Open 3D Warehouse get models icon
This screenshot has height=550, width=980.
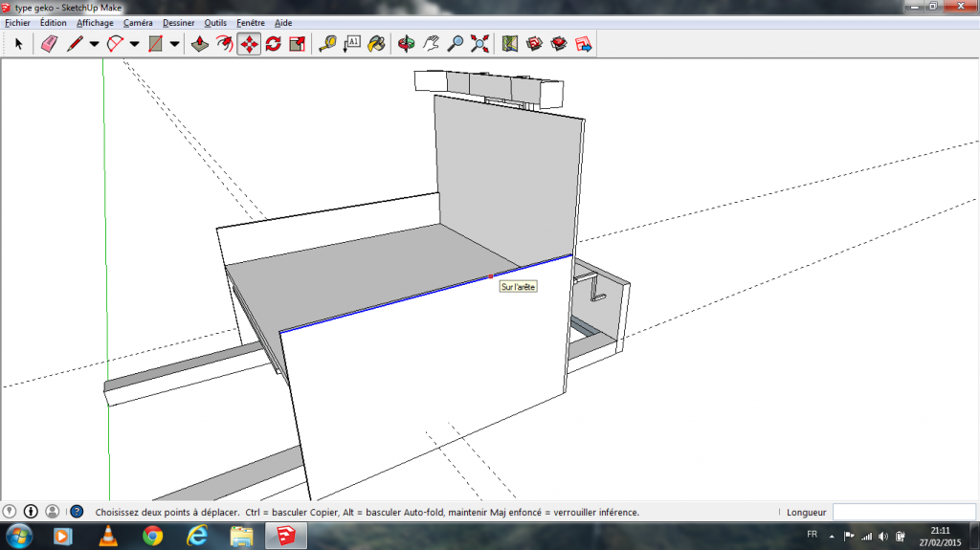point(534,44)
